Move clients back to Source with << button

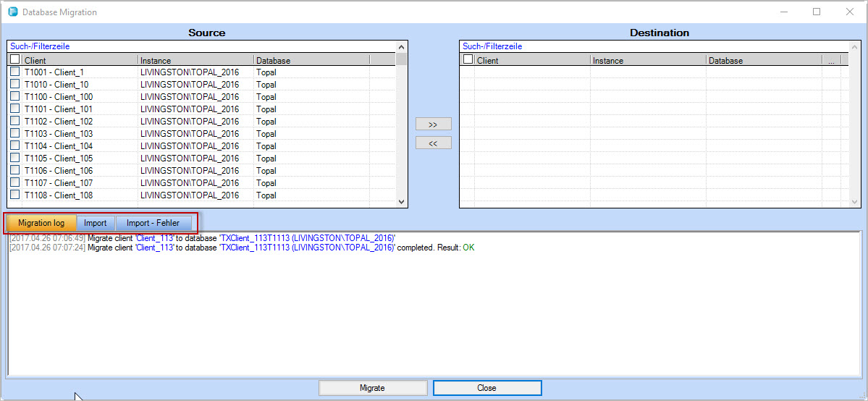tap(433, 143)
